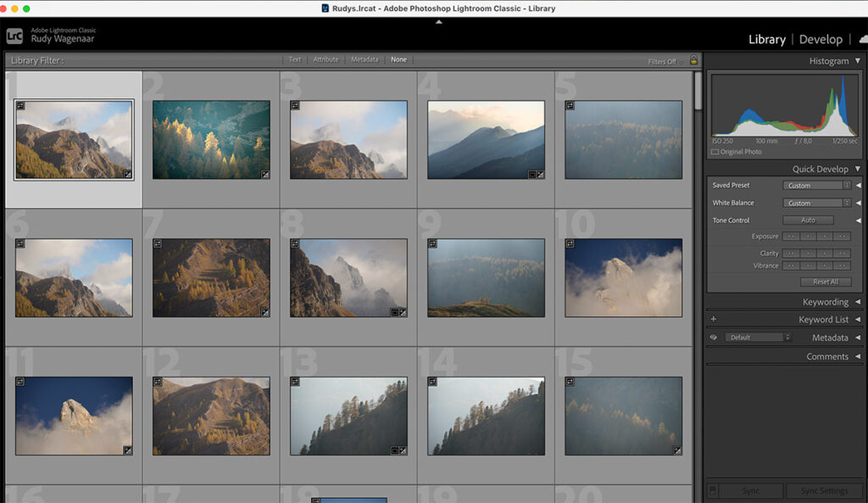
Task: Select the None library filter
Action: (x=398, y=60)
